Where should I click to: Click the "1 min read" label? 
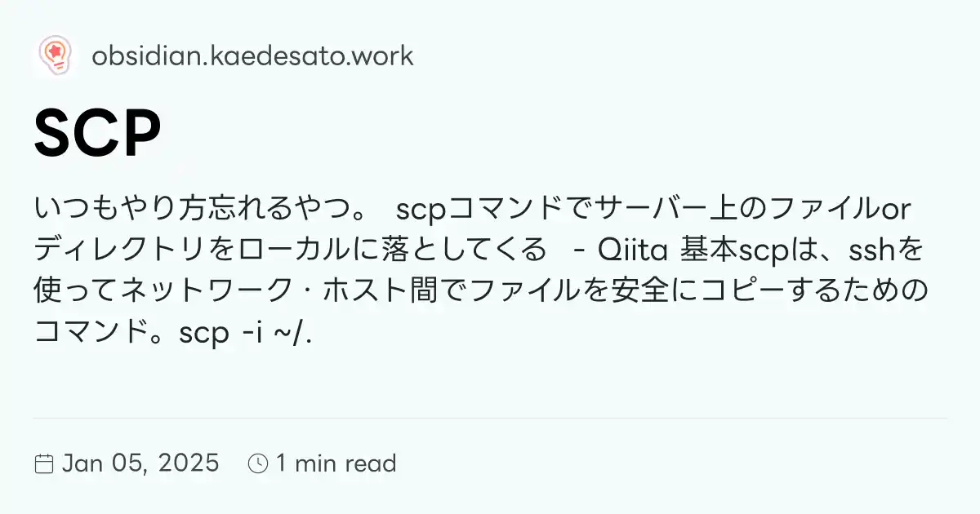336,463
